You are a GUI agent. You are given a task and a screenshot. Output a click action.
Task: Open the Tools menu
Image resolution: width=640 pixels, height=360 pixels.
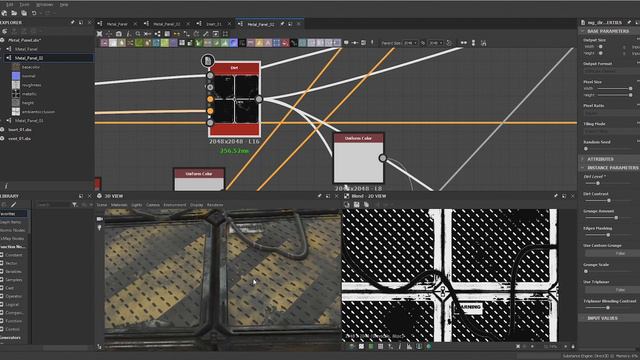(x=24, y=4)
